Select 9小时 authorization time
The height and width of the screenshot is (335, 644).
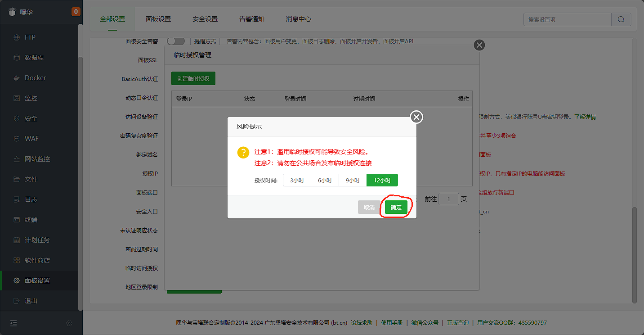[x=353, y=180]
